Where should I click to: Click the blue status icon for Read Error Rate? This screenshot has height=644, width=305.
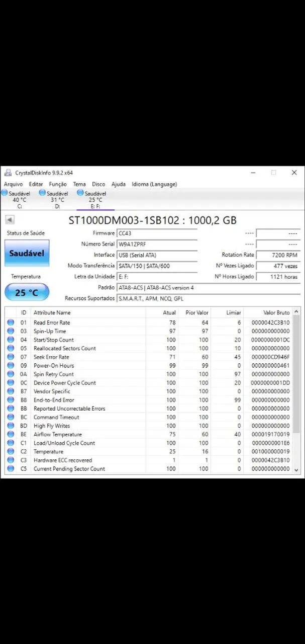[11, 323]
